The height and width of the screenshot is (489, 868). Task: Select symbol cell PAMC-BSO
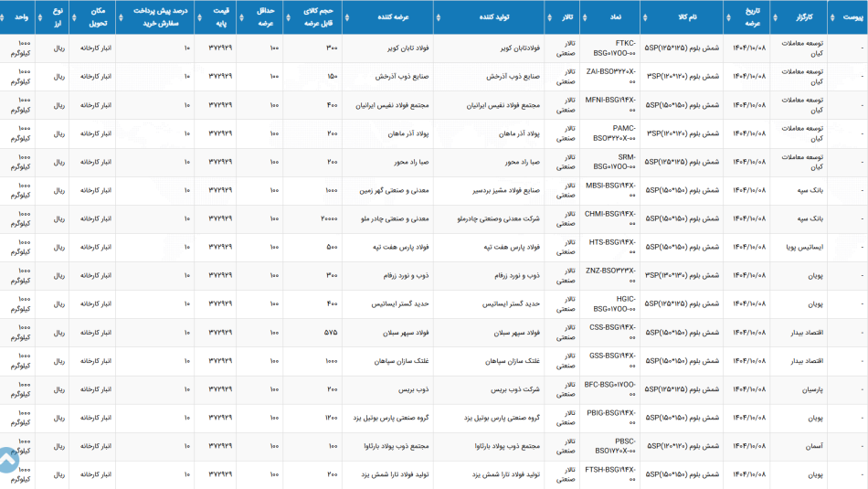point(614,133)
